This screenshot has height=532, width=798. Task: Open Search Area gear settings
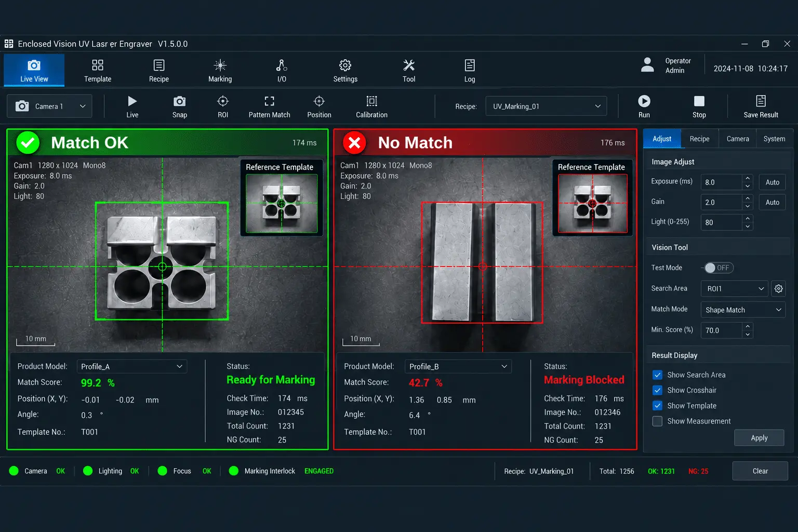778,289
